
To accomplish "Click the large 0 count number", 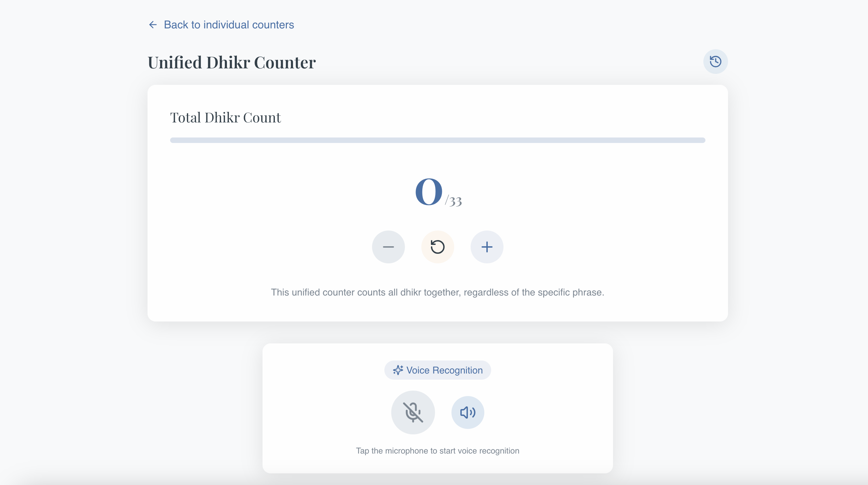I will click(429, 192).
